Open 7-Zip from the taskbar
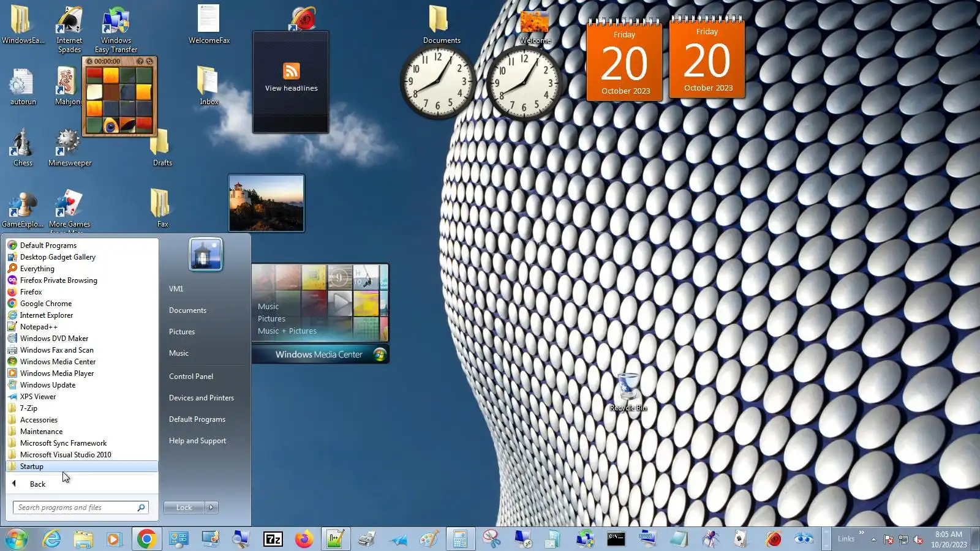The image size is (980, 551). click(273, 539)
